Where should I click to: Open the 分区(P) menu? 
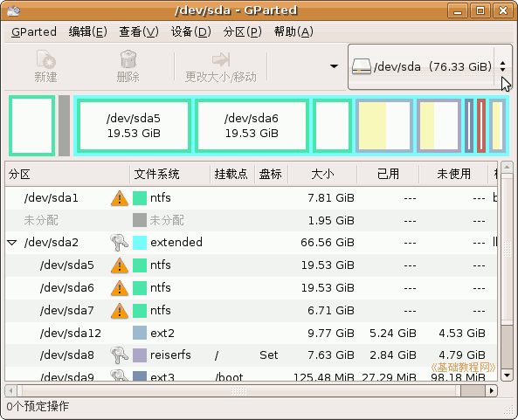tap(243, 31)
